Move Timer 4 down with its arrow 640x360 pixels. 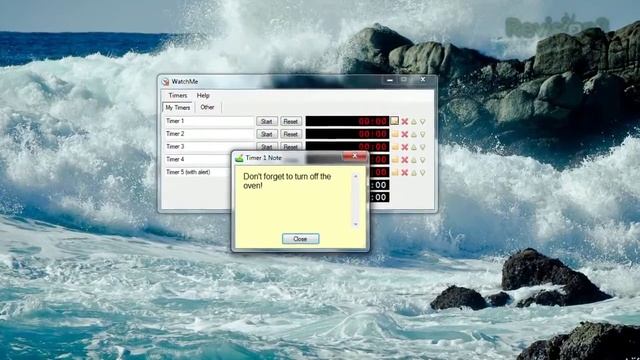click(423, 160)
